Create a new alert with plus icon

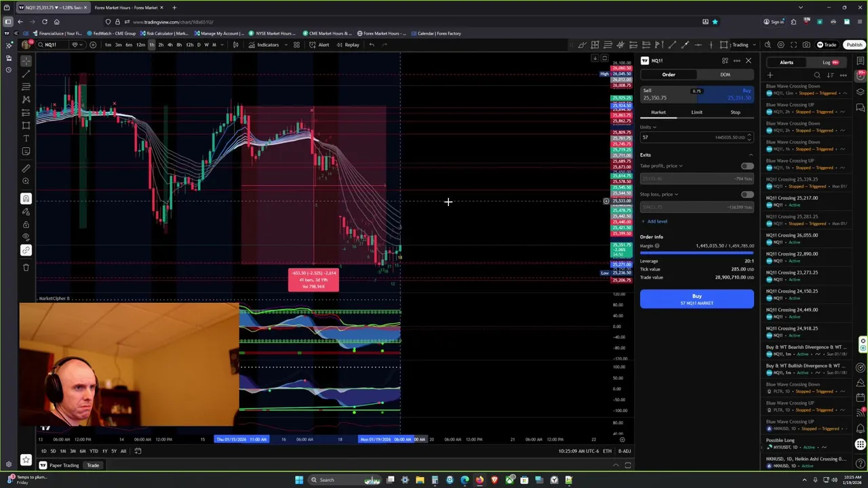770,75
